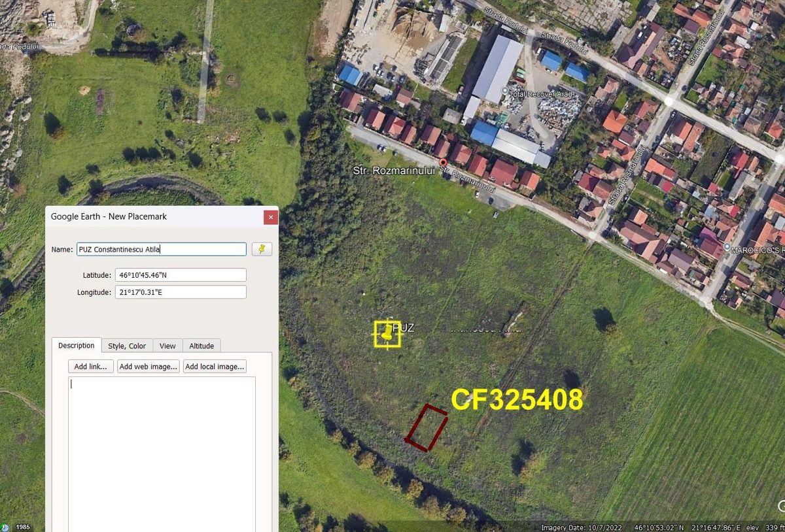Click the Add local image... button

(215, 367)
